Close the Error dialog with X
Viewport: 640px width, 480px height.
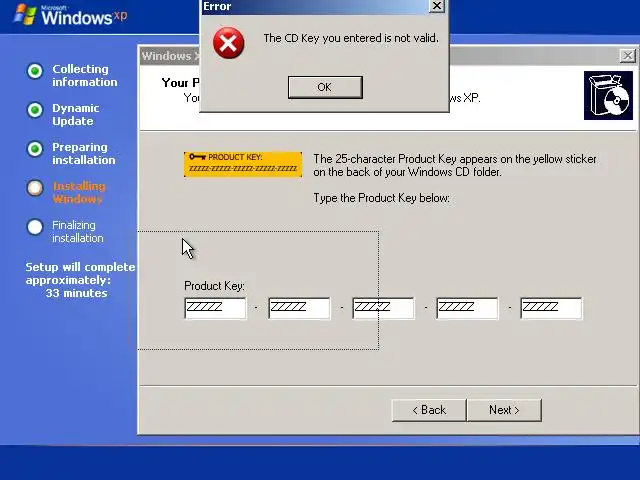pos(437,6)
